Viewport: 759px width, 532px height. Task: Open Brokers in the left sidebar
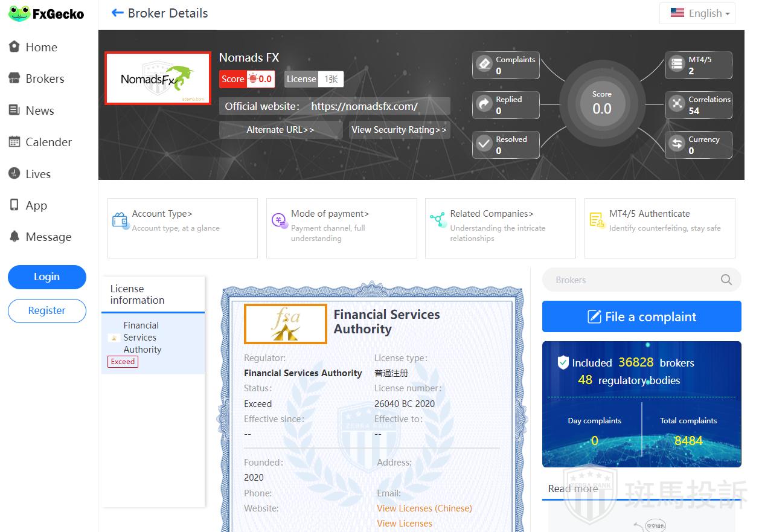pyautogui.click(x=45, y=79)
